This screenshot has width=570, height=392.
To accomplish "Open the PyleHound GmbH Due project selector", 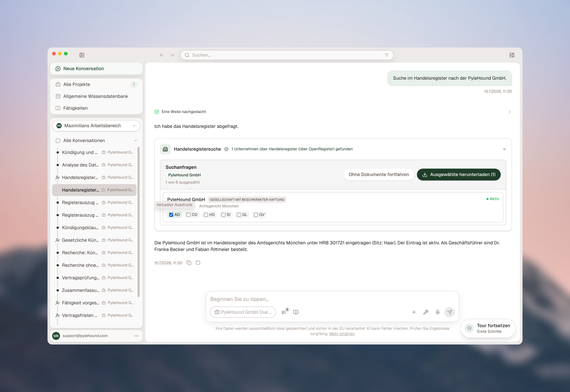I will pos(243,312).
